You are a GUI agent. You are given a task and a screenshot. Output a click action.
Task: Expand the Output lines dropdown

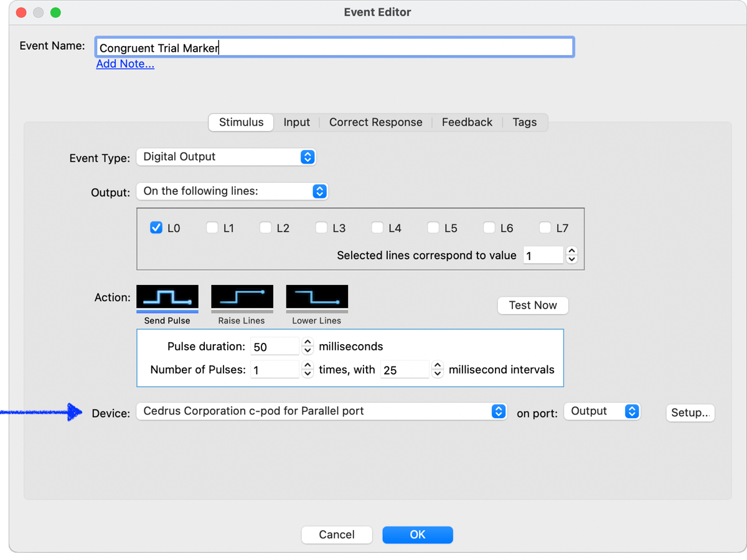click(232, 192)
